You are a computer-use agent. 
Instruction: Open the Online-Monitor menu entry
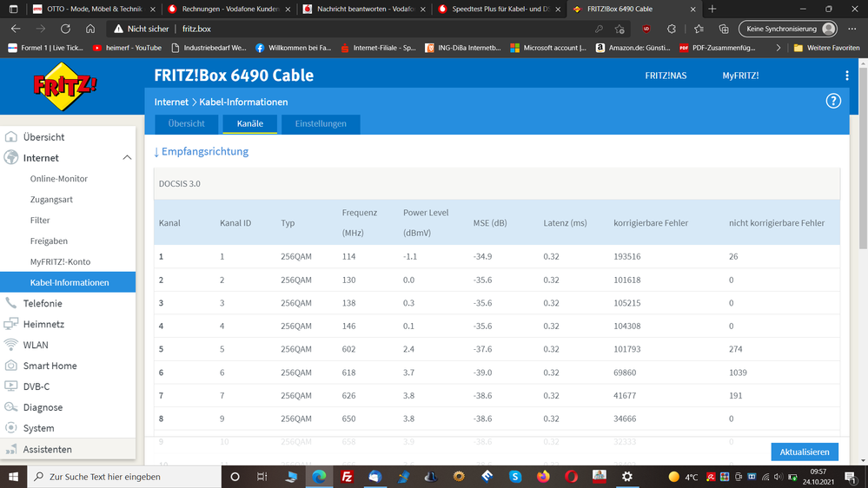click(59, 179)
